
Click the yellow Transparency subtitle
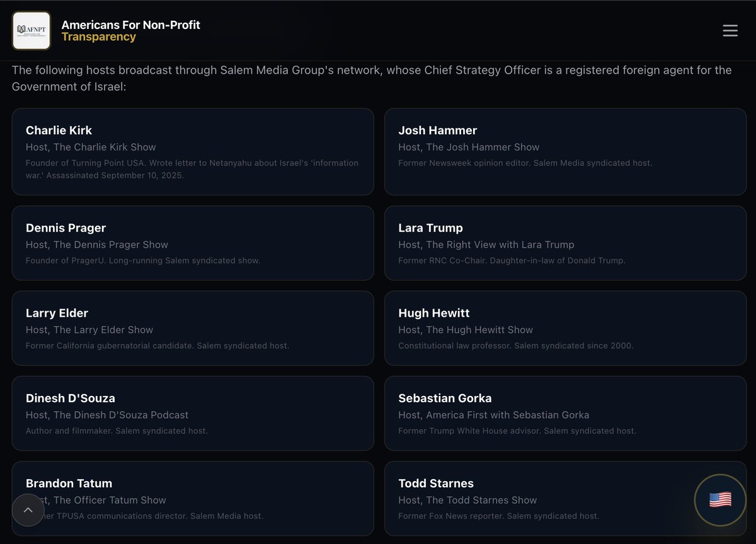click(x=99, y=37)
